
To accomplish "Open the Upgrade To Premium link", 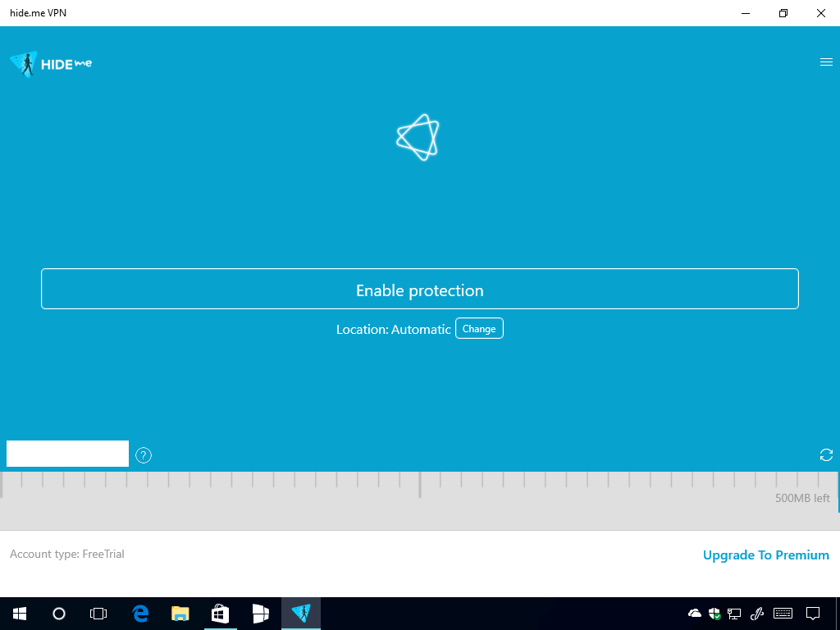I will 765,555.
